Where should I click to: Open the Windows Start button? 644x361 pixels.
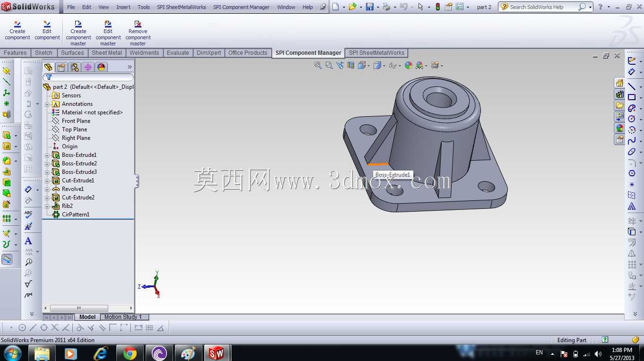pyautogui.click(x=12, y=353)
